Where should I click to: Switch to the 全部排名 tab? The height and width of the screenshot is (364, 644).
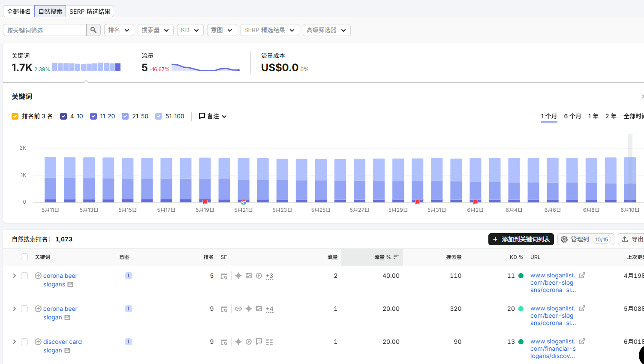coord(19,11)
